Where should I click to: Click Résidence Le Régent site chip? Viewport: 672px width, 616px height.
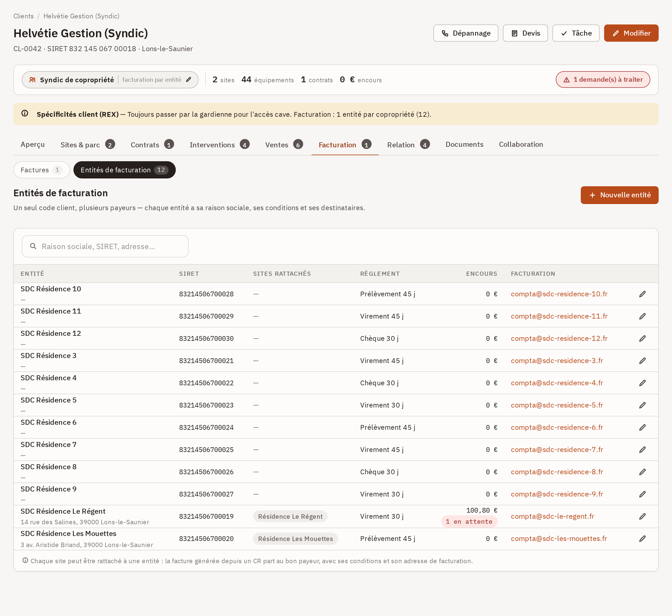pyautogui.click(x=290, y=516)
